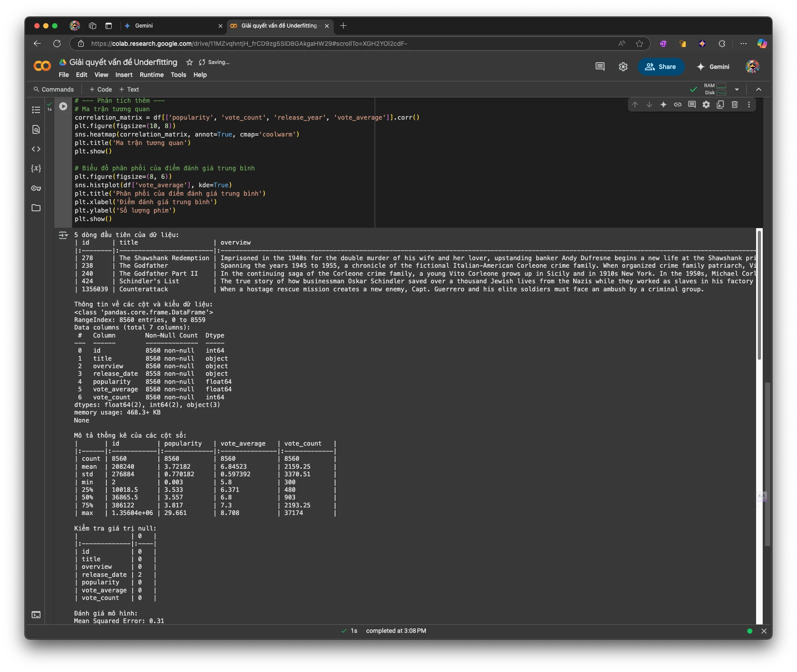Star the notebook title

pyautogui.click(x=190, y=62)
